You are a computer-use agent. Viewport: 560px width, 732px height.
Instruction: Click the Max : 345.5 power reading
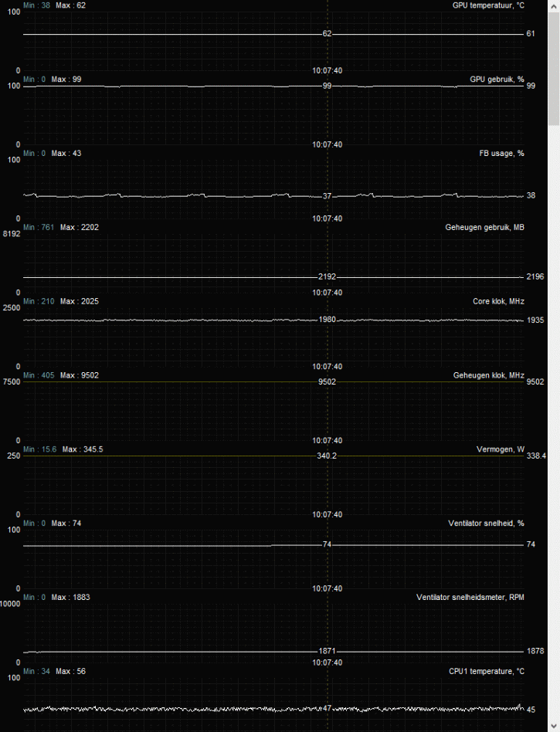point(83,449)
